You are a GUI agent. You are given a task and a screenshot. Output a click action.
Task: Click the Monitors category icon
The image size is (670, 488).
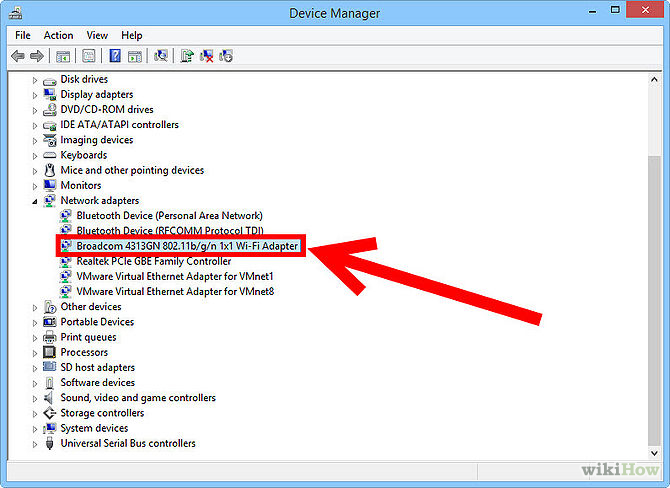click(x=50, y=185)
